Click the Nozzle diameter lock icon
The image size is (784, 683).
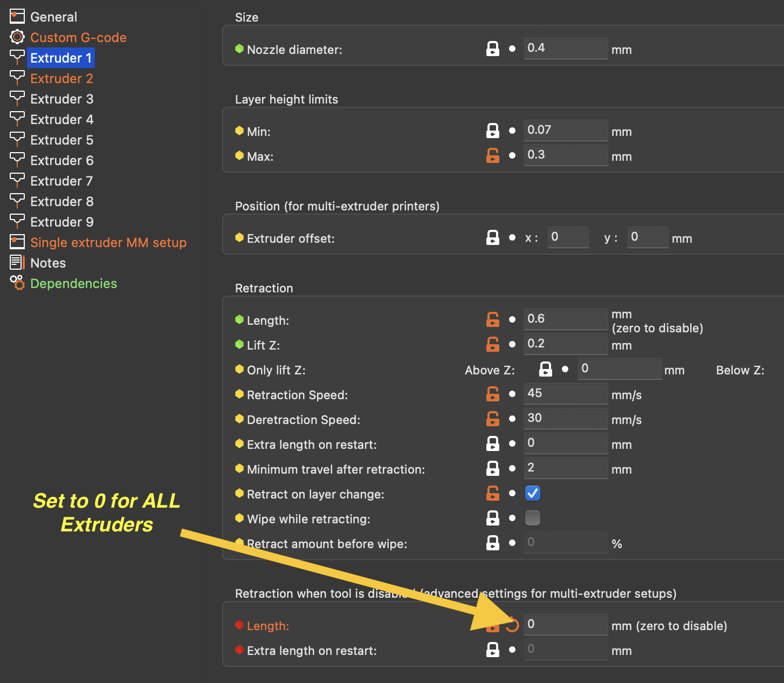[493, 49]
